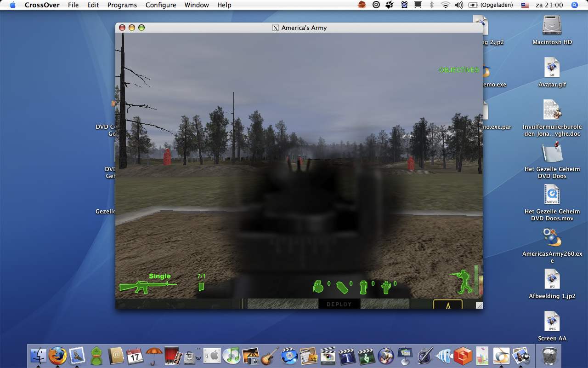Image resolution: width=588 pixels, height=368 pixels.
Task: Open Address Book from the Dock
Action: coord(116,356)
